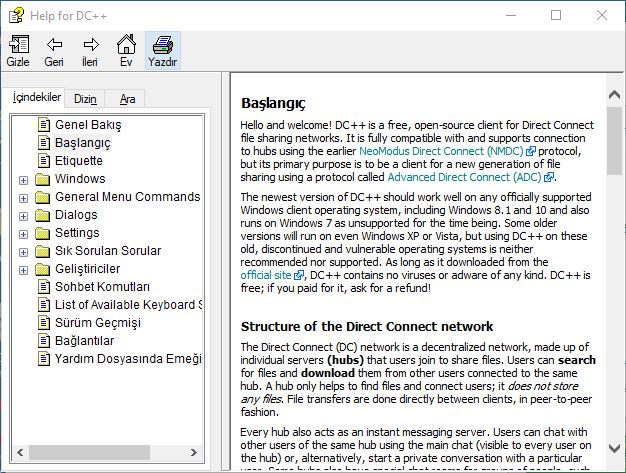
Task: Click the page icon beside Genel Bakış
Action: click(x=44, y=125)
